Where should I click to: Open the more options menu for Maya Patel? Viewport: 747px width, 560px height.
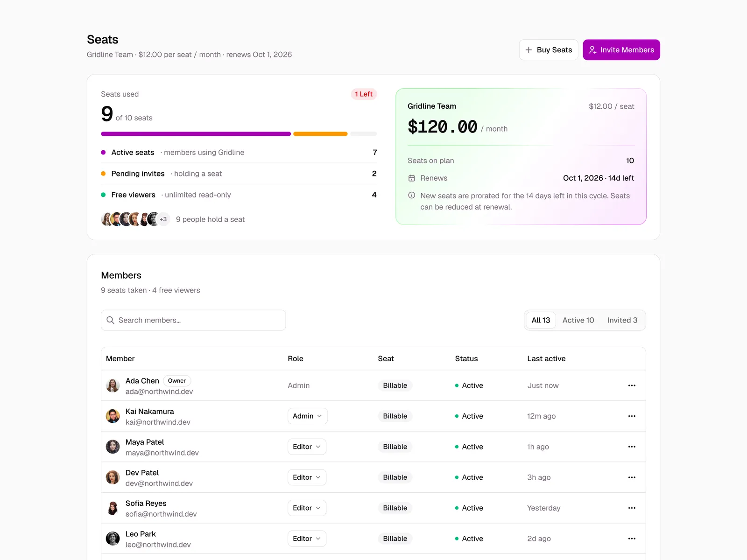[632, 447]
